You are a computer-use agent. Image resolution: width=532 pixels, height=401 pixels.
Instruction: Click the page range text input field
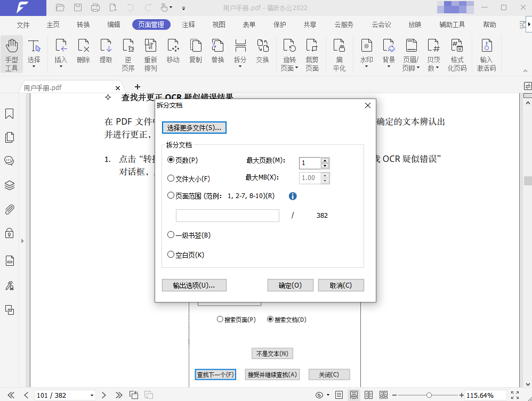click(x=228, y=216)
